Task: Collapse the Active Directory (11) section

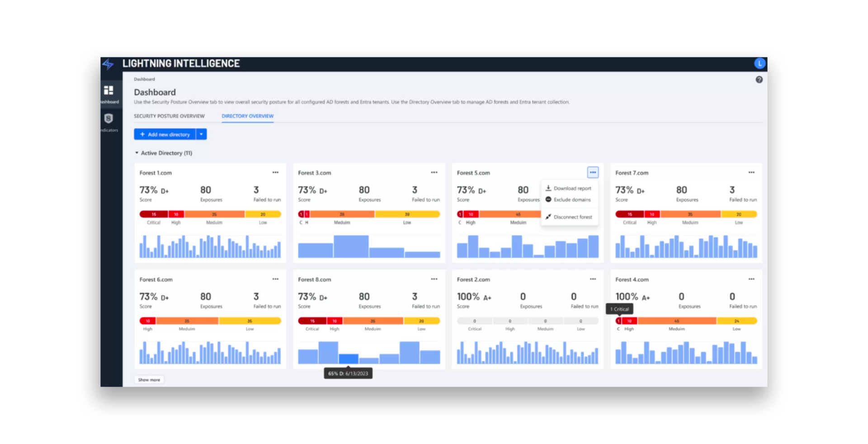Action: (137, 153)
